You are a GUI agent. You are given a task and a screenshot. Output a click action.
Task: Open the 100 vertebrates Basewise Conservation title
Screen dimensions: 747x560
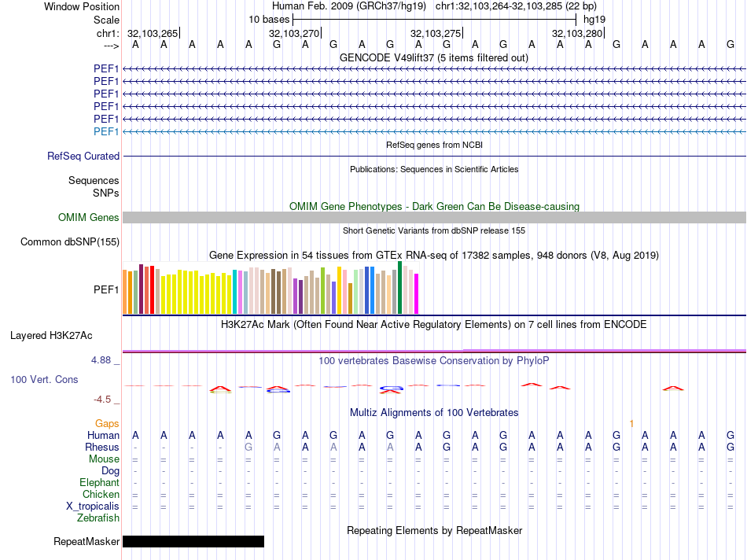click(433, 361)
